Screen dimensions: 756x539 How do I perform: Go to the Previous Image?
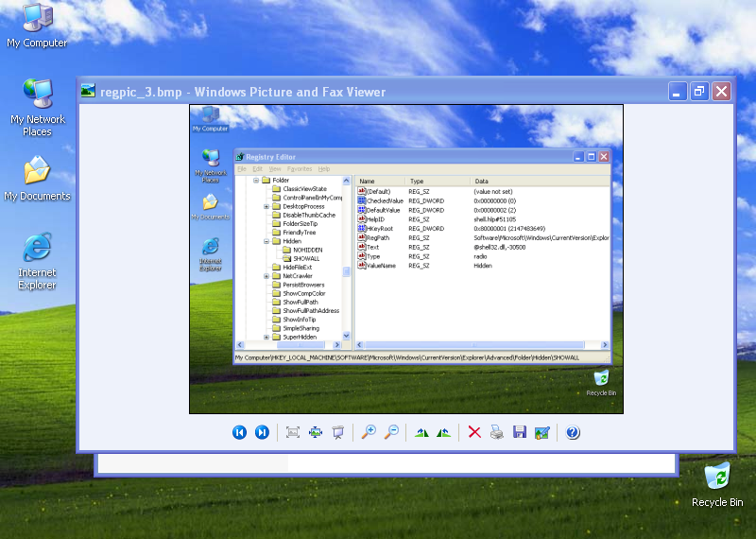[240, 432]
